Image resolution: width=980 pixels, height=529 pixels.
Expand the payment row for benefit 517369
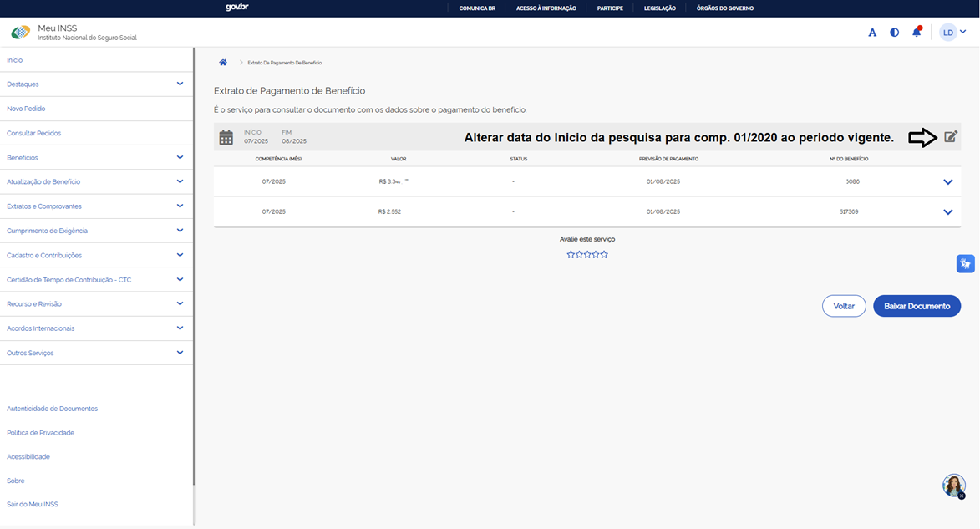(x=947, y=212)
